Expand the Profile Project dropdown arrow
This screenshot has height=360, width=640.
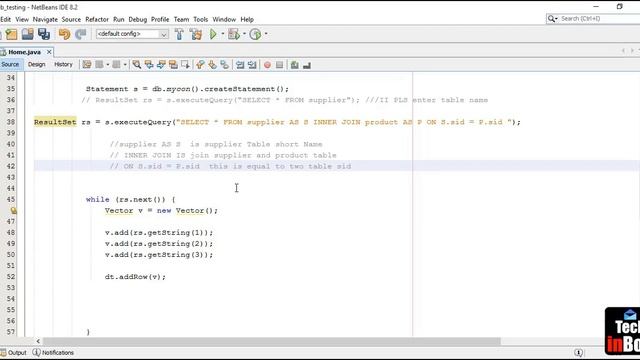[266, 34]
